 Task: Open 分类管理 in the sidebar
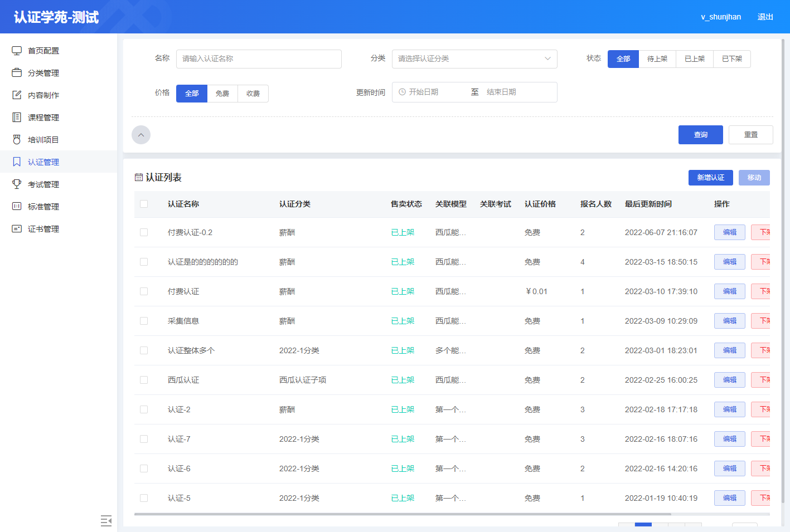pos(59,73)
